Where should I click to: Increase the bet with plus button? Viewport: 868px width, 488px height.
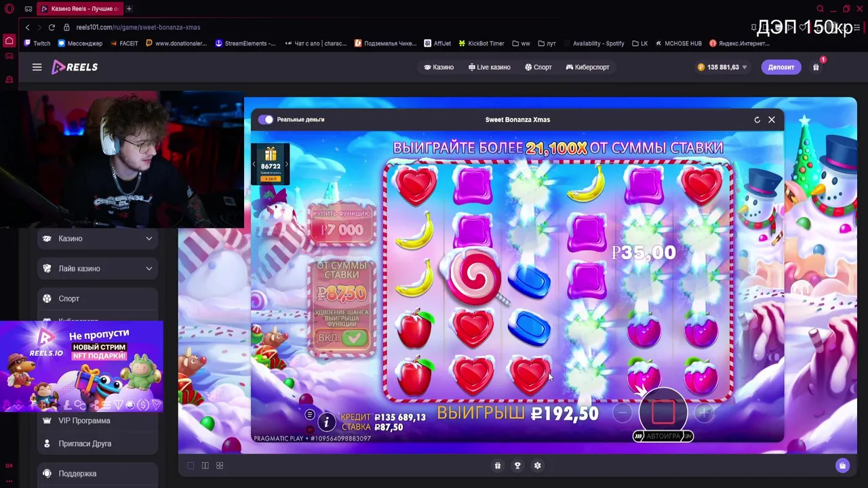coord(704,412)
